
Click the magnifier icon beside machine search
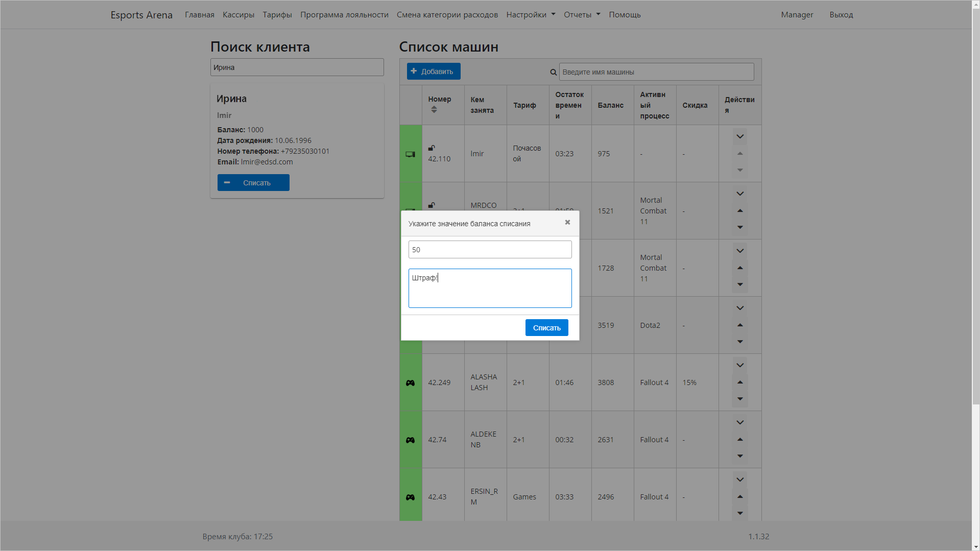(x=553, y=73)
